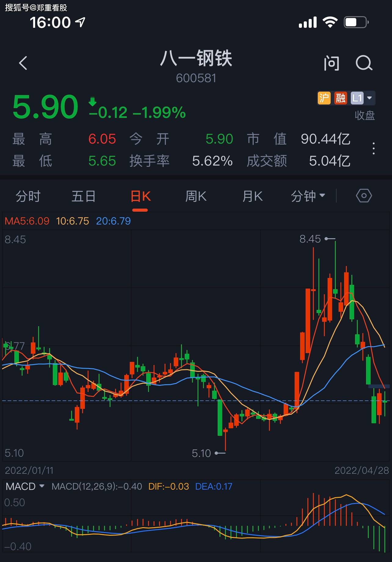Tap the MA5:6.09 indicator label
This screenshot has width=392, height=562.
tap(27, 221)
